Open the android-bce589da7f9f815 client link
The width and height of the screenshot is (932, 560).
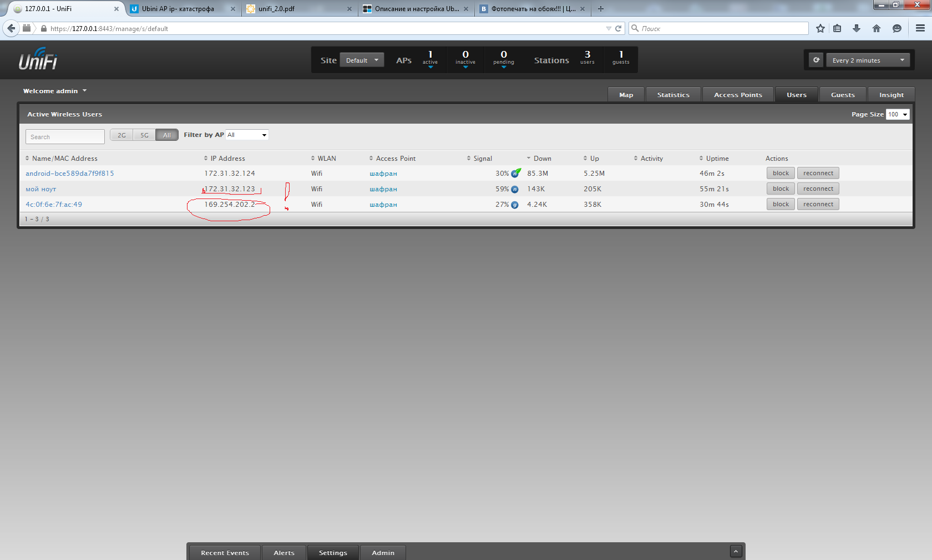70,174
